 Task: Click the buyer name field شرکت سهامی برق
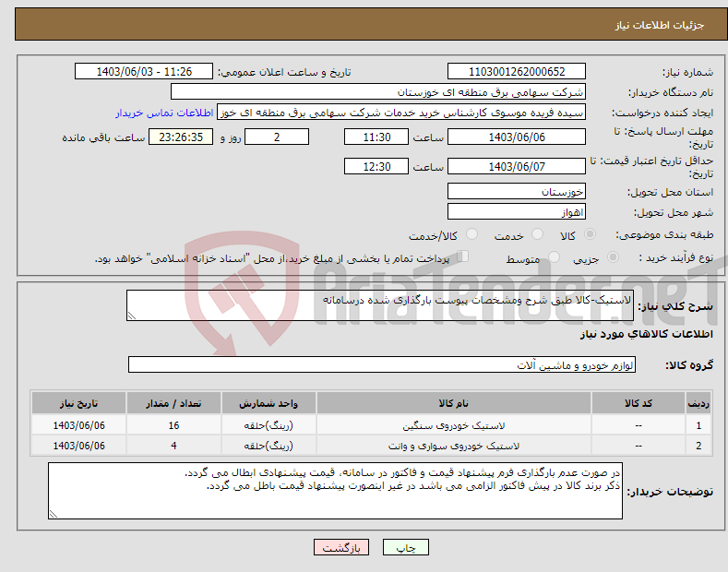click(378, 91)
